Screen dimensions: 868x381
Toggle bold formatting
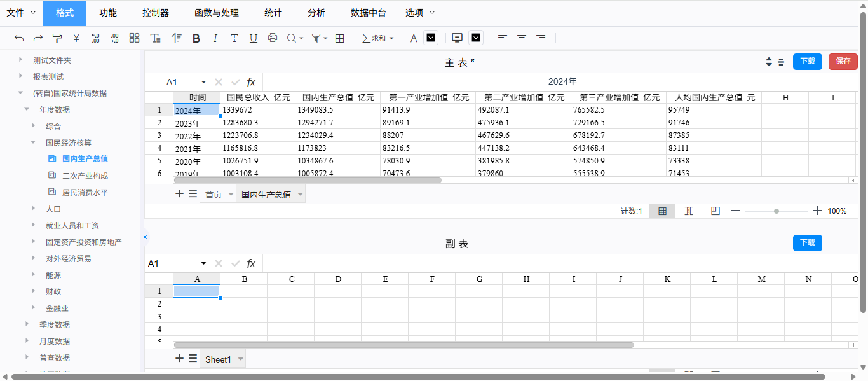click(196, 38)
